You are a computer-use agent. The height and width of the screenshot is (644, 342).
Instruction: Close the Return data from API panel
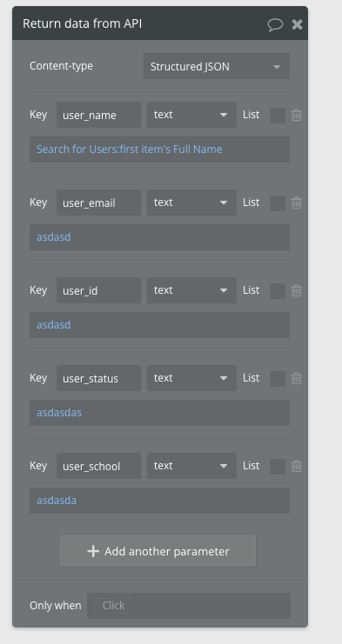[x=298, y=24]
